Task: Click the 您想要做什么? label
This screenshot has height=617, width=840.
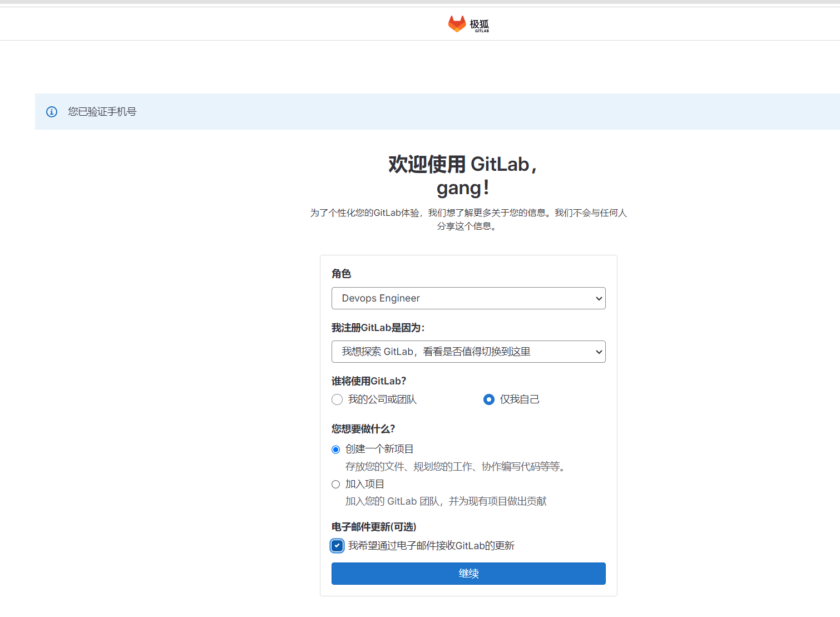Action: click(363, 429)
